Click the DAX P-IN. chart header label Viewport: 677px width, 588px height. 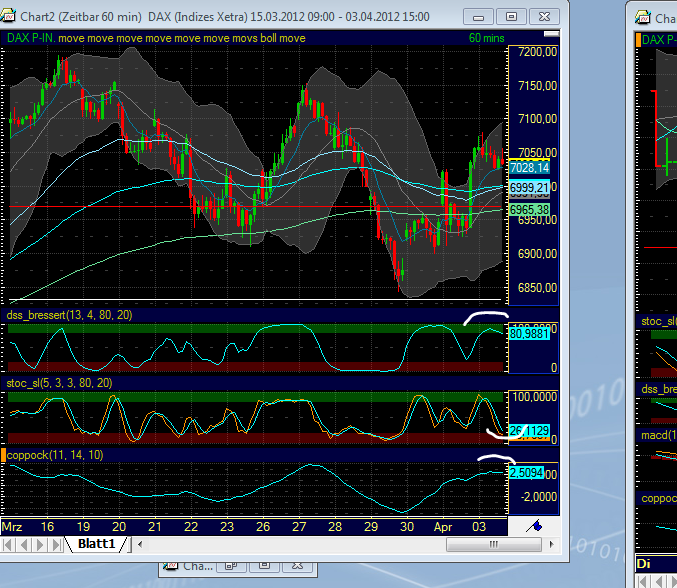coord(31,38)
